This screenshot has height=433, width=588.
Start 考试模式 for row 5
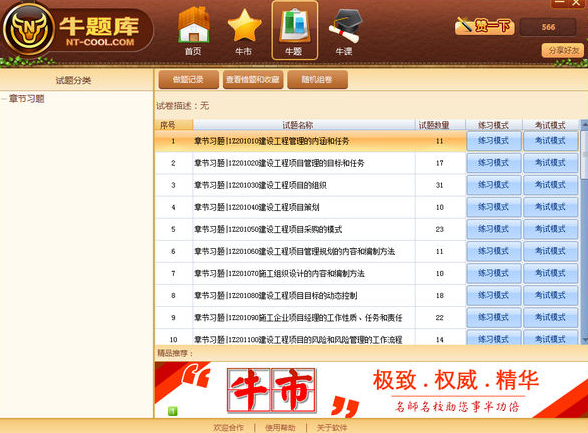550,229
